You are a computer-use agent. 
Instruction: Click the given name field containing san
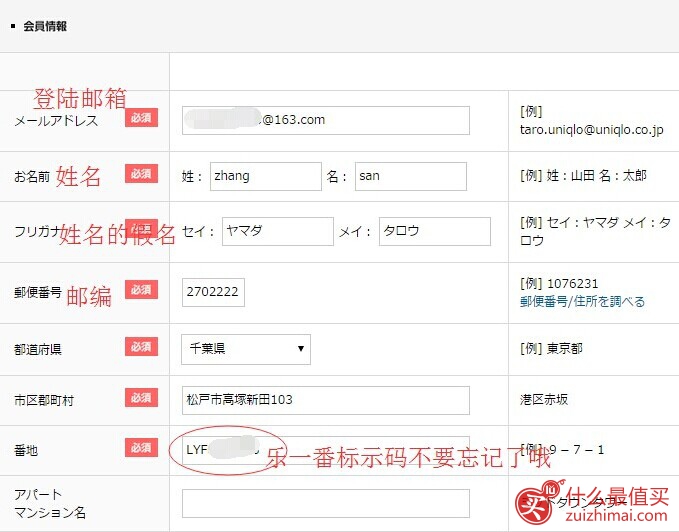click(411, 176)
